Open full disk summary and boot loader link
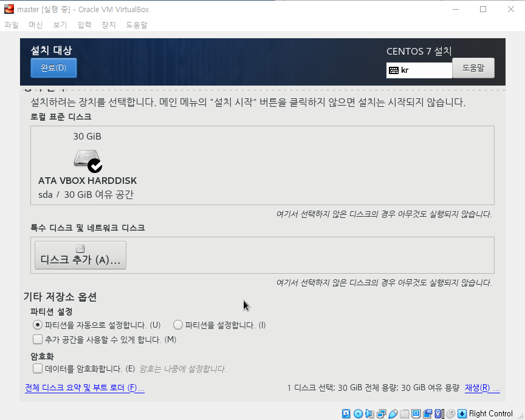Viewport: 525px width, 420px height. point(84,388)
